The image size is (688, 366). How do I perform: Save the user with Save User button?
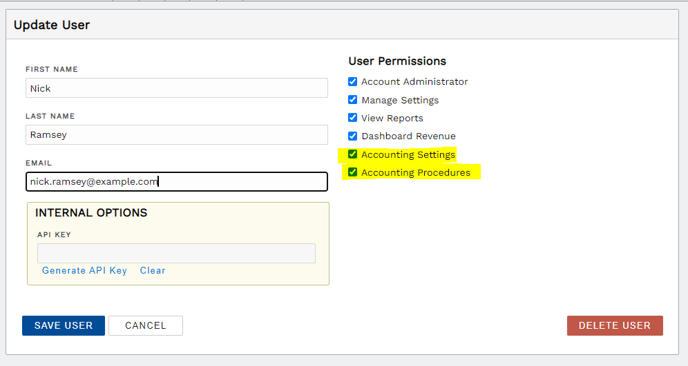[x=64, y=326]
